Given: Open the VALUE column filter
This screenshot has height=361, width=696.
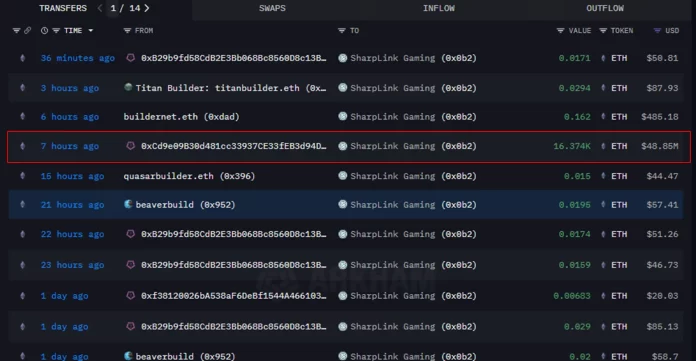Looking at the screenshot, I should tap(560, 31).
